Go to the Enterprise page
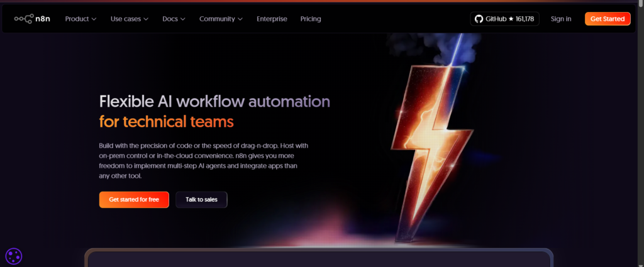The height and width of the screenshot is (267, 644). pyautogui.click(x=272, y=19)
